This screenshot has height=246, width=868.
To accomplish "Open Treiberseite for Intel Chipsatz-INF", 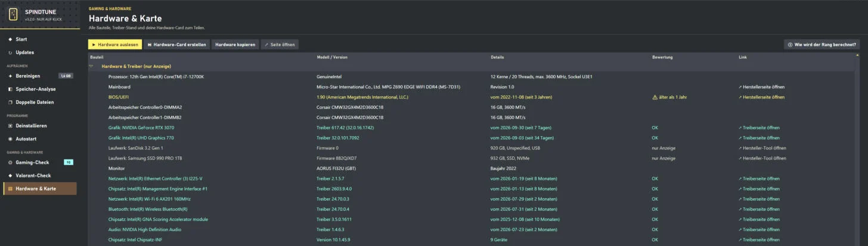I will pyautogui.click(x=759, y=239).
